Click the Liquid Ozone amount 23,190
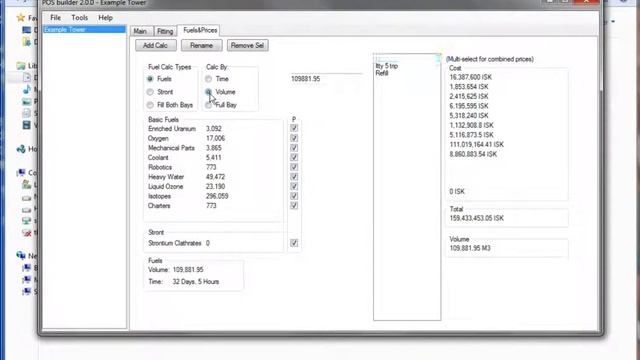Image resolution: width=640 pixels, height=360 pixels. (x=216, y=187)
